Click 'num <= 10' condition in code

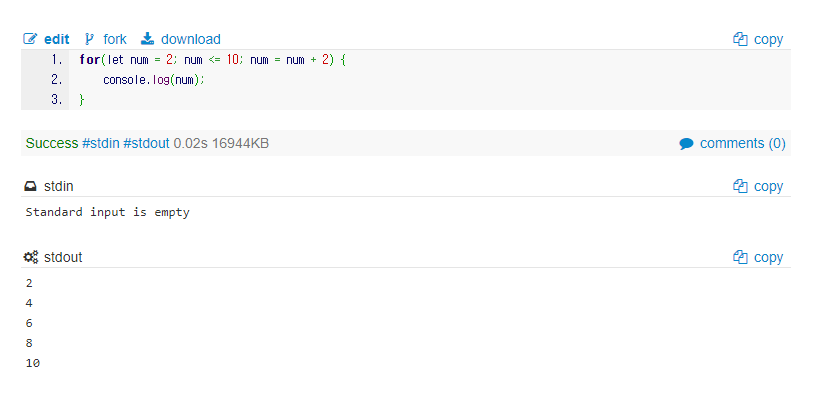pyautogui.click(x=212, y=60)
